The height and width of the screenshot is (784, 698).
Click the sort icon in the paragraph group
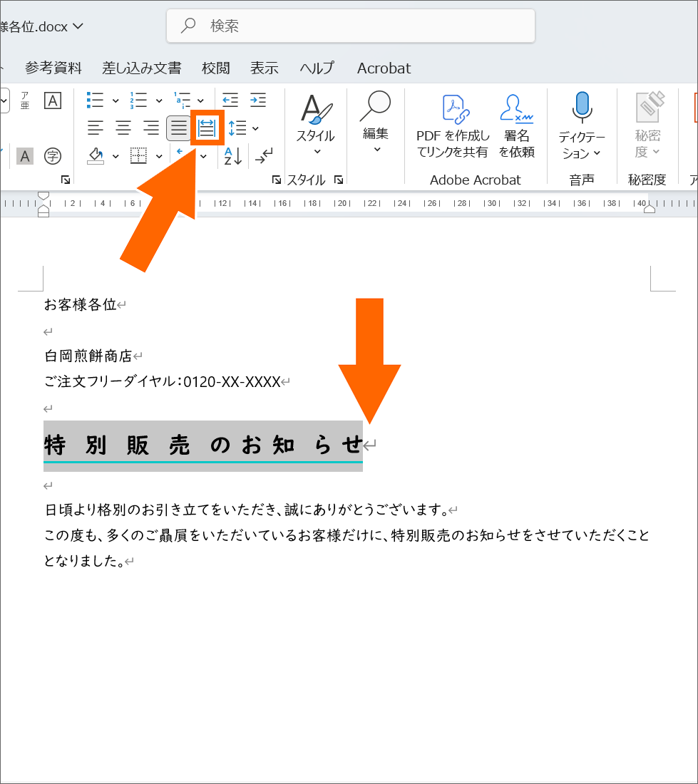pyautogui.click(x=232, y=156)
